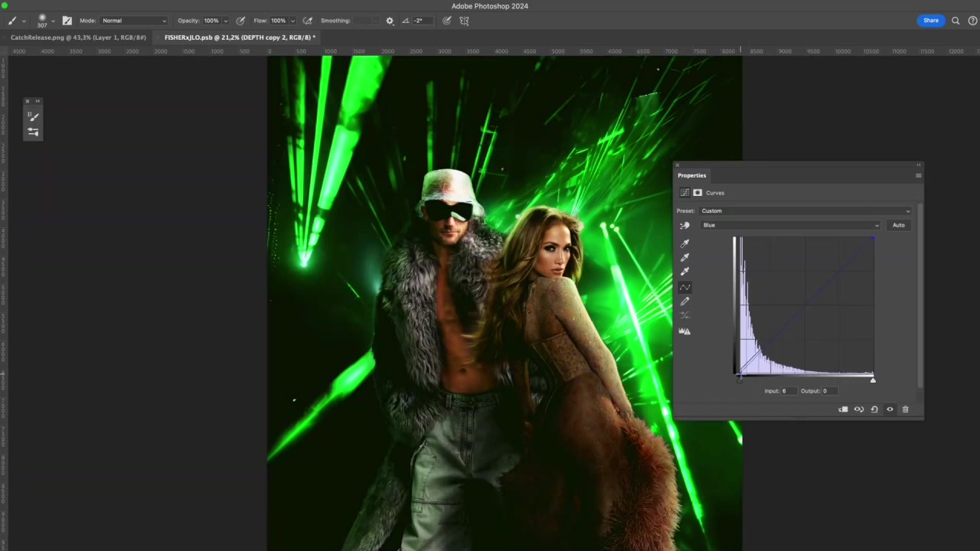The image size is (980, 551).
Task: Click the Opacity value field
Action: pos(211,21)
